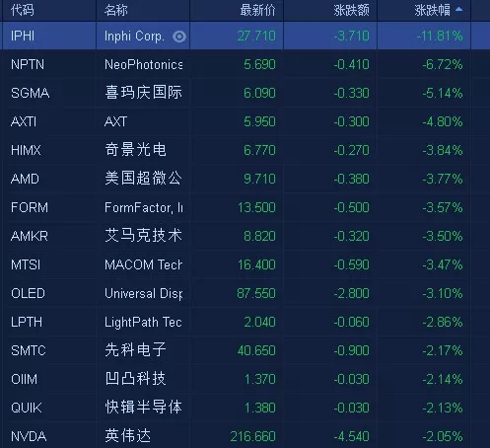Select the IPHI stock row
This screenshot has width=490, height=448.
click(245, 36)
